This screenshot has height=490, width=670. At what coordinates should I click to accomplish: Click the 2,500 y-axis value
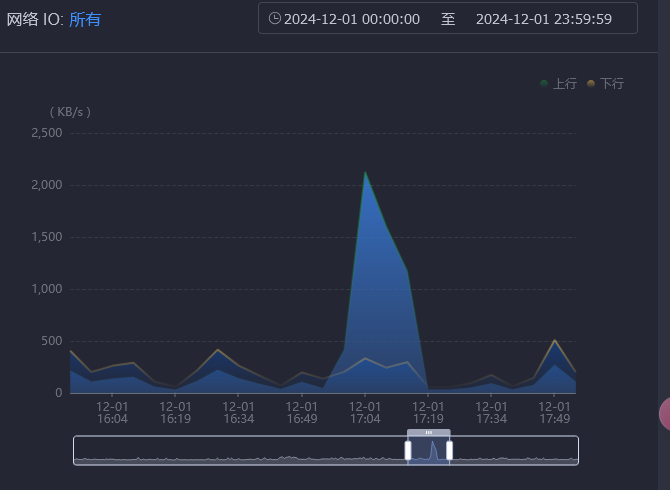47,133
